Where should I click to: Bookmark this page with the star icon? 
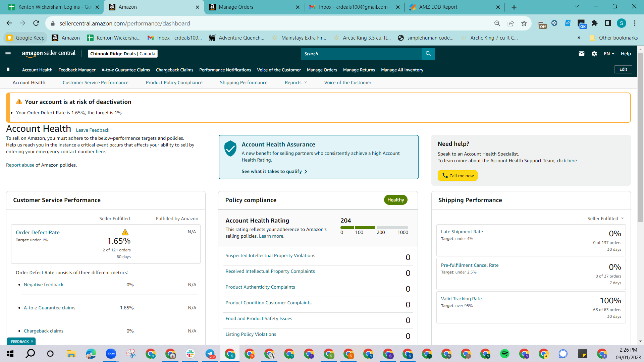pos(524,23)
